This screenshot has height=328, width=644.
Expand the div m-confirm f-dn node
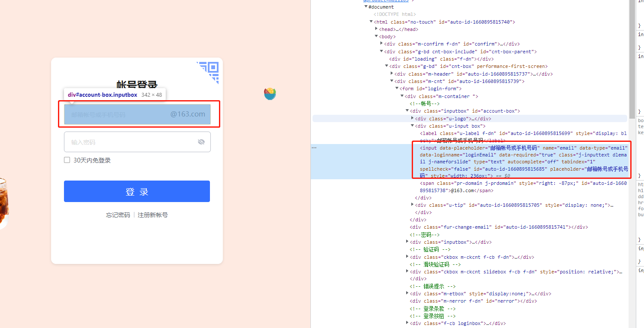pyautogui.click(x=382, y=44)
